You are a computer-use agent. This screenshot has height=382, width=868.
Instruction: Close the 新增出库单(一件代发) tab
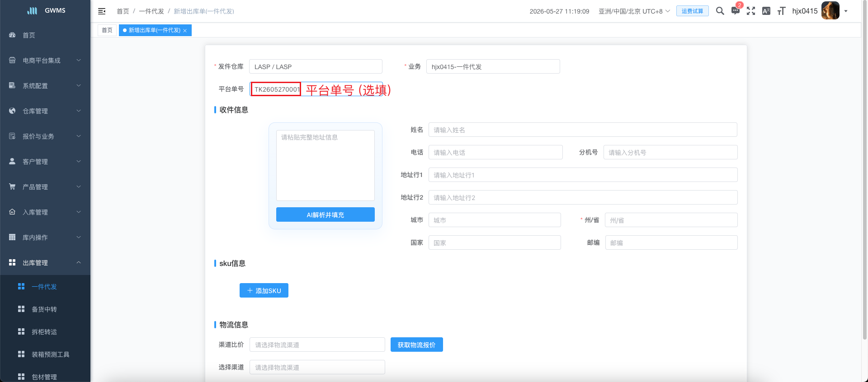pyautogui.click(x=185, y=31)
